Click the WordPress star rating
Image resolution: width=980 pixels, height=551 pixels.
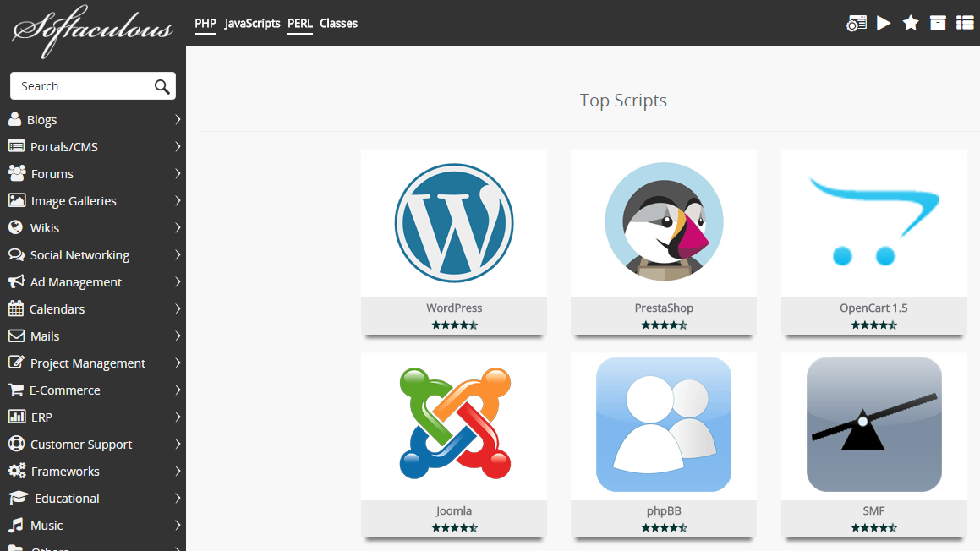[454, 325]
